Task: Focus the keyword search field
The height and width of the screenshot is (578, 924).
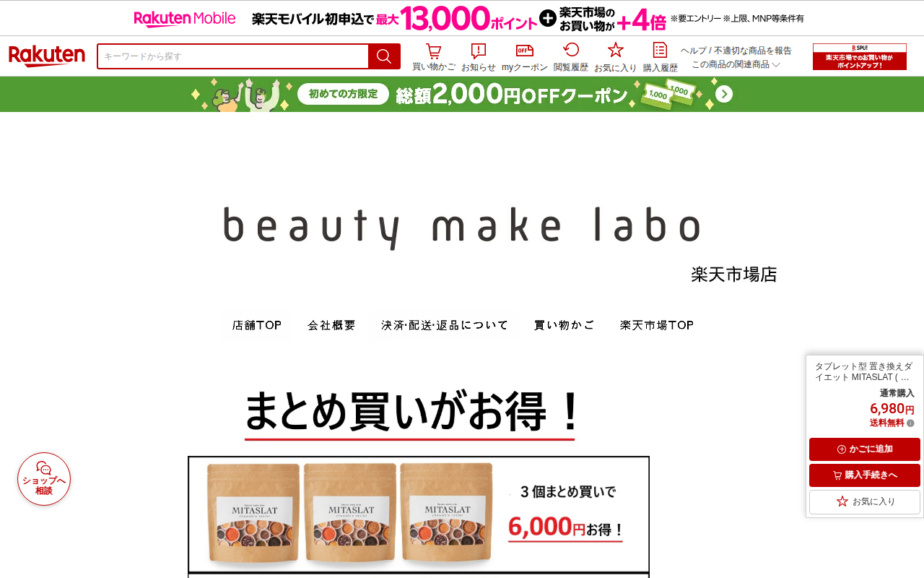Action: pyautogui.click(x=233, y=56)
